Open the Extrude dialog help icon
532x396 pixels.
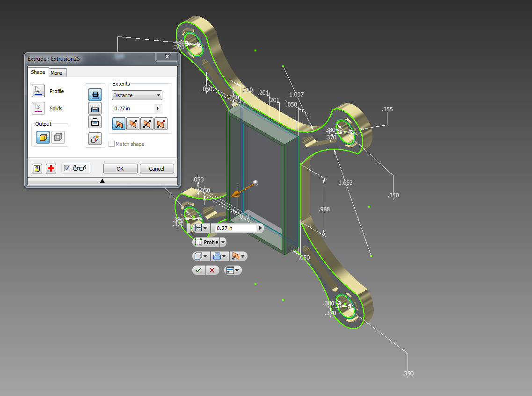[37, 168]
